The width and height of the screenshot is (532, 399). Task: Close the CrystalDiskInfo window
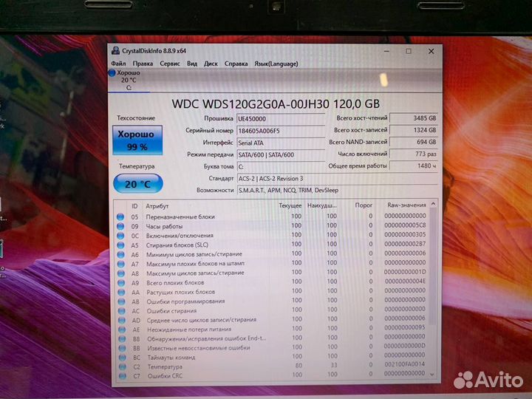432,51
